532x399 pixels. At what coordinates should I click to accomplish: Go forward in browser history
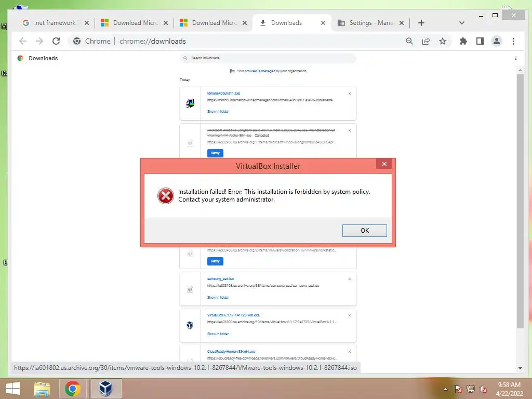pyautogui.click(x=39, y=41)
